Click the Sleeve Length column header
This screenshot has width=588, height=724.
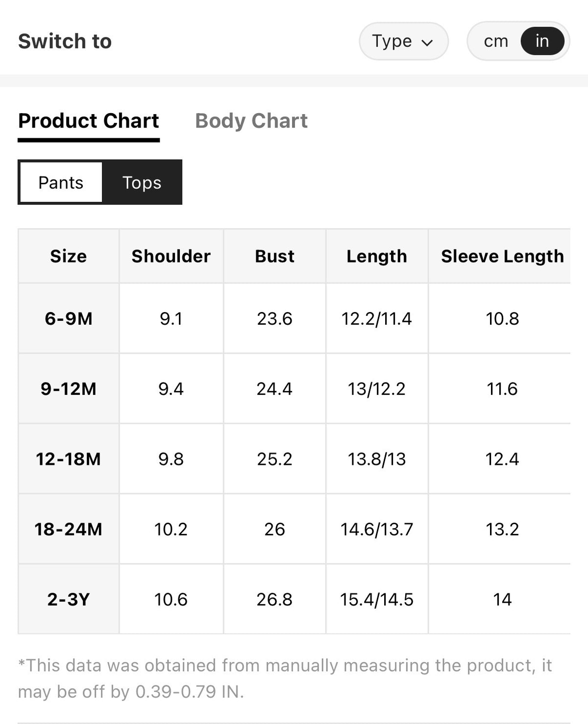click(x=502, y=256)
